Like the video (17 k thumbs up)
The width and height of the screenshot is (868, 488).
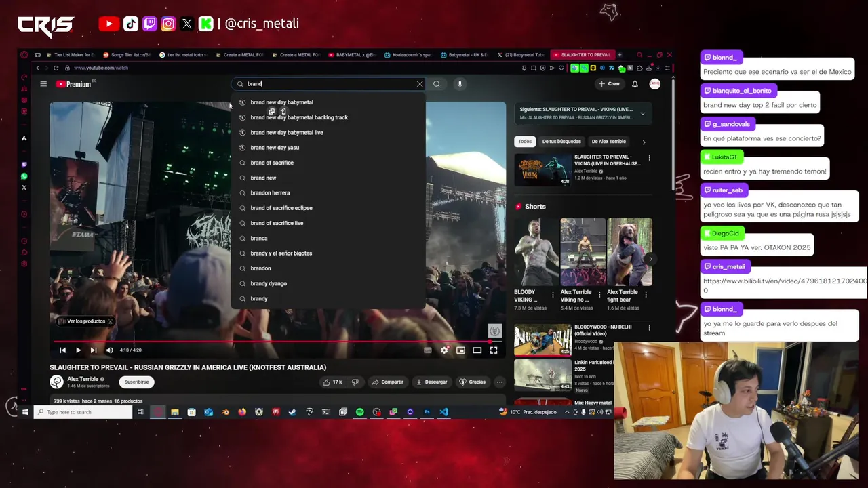coord(333,382)
